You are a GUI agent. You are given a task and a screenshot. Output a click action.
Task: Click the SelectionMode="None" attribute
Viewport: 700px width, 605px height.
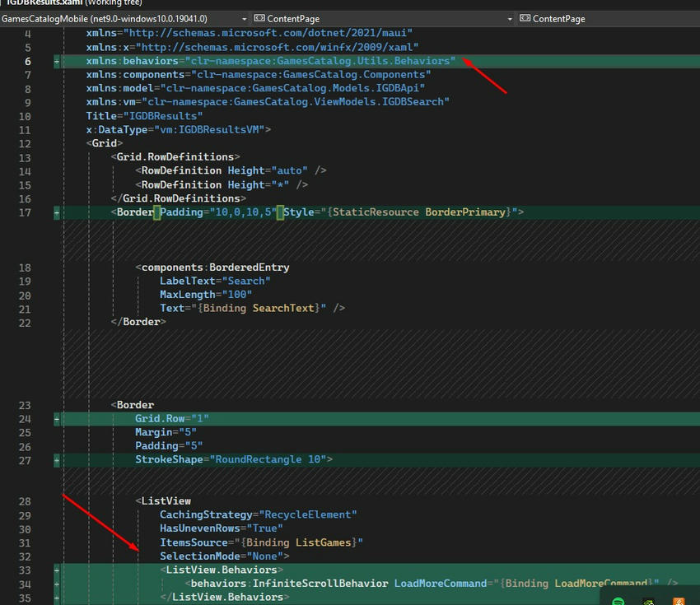coord(222,556)
